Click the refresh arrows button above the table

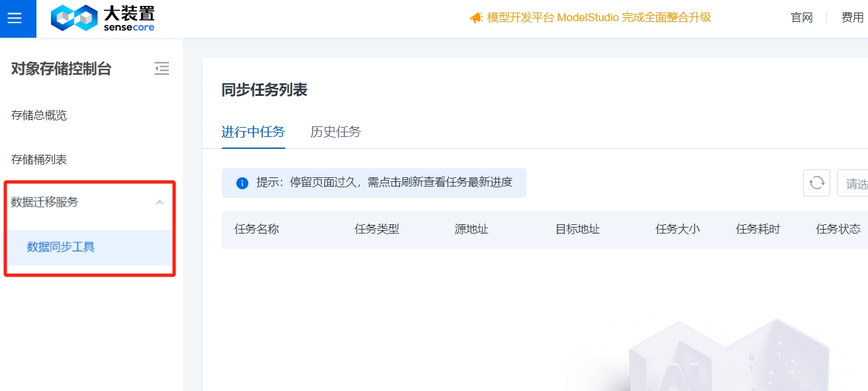(x=816, y=183)
